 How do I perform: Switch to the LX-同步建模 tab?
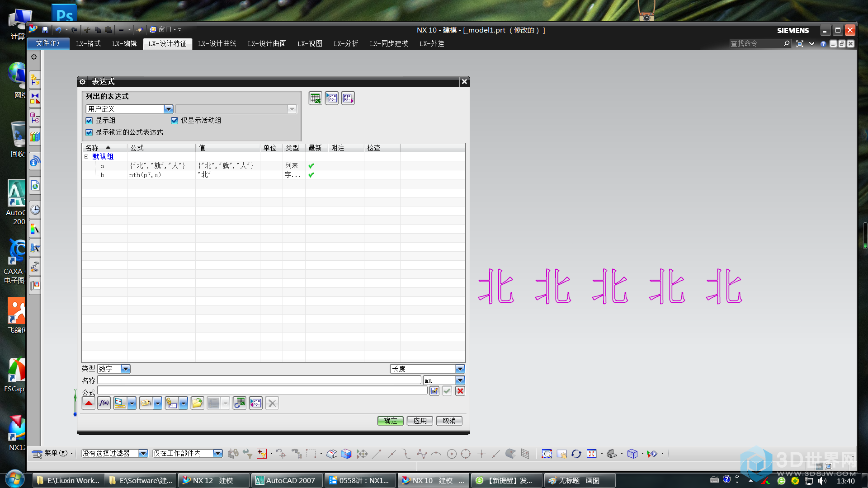389,44
